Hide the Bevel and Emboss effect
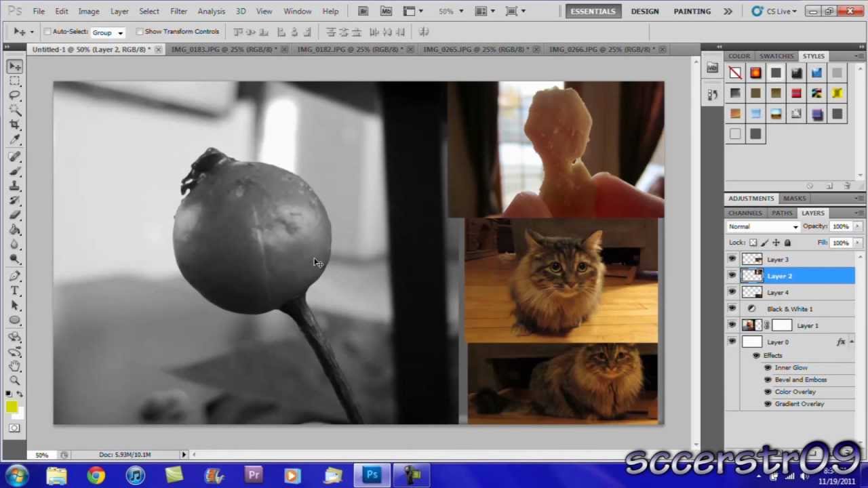The image size is (868, 488). click(768, 380)
